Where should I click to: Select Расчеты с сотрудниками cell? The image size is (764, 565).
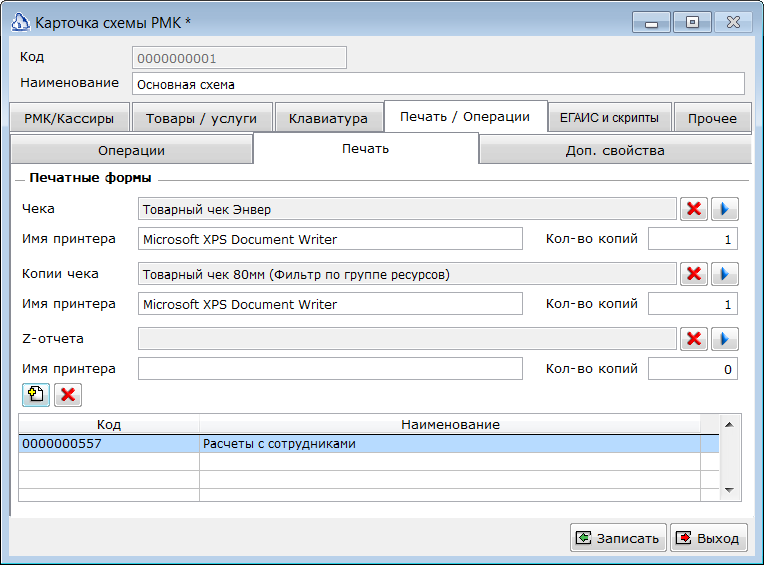coord(450,443)
